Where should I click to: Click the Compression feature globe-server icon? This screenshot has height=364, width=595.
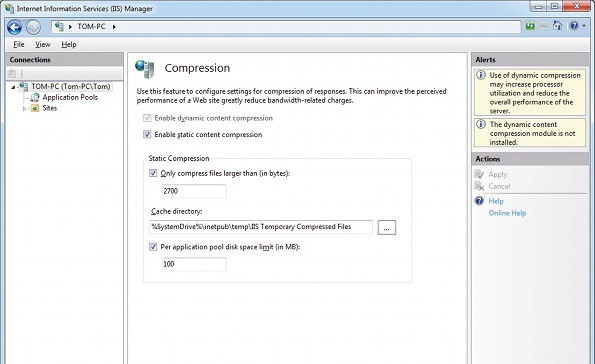[145, 69]
